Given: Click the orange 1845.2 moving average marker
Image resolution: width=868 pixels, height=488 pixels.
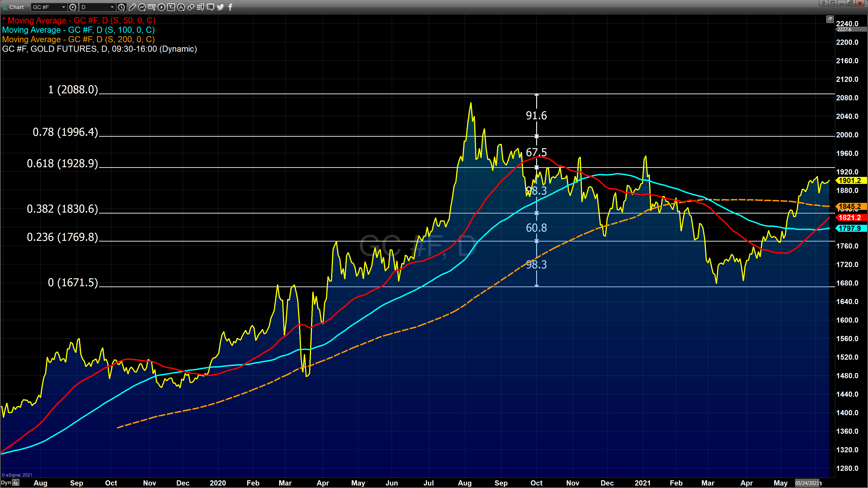Looking at the screenshot, I should pyautogui.click(x=851, y=206).
